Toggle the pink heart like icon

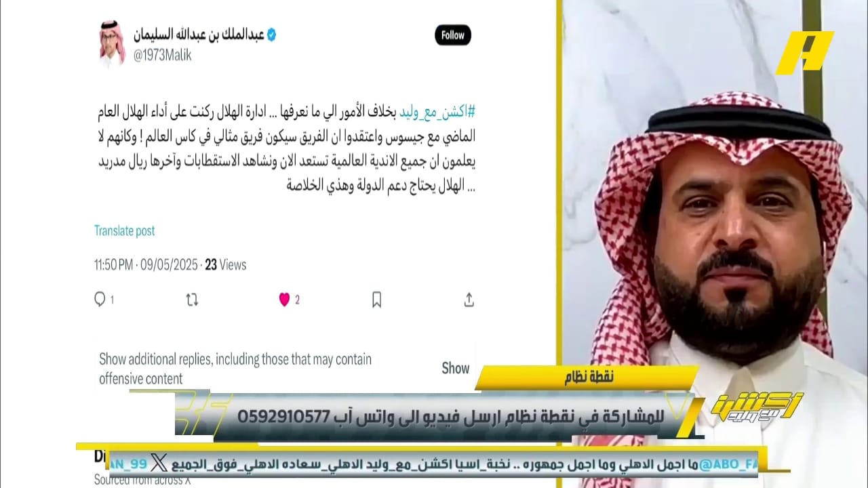click(x=284, y=300)
